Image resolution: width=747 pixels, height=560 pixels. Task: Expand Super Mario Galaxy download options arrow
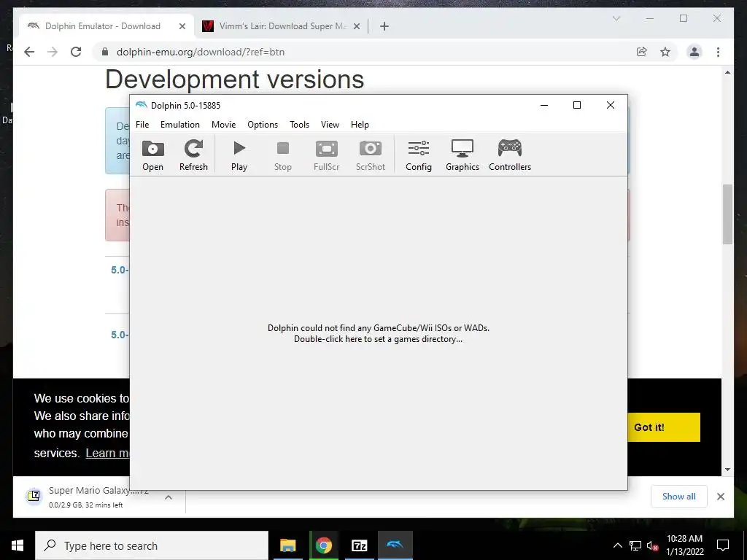[x=169, y=497]
